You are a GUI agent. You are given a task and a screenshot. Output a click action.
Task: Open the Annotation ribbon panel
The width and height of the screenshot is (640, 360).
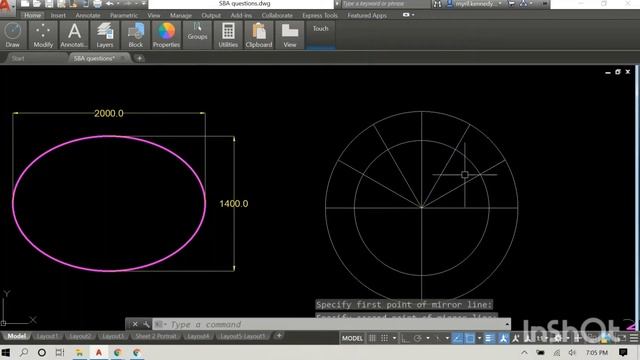pyautogui.click(x=74, y=35)
